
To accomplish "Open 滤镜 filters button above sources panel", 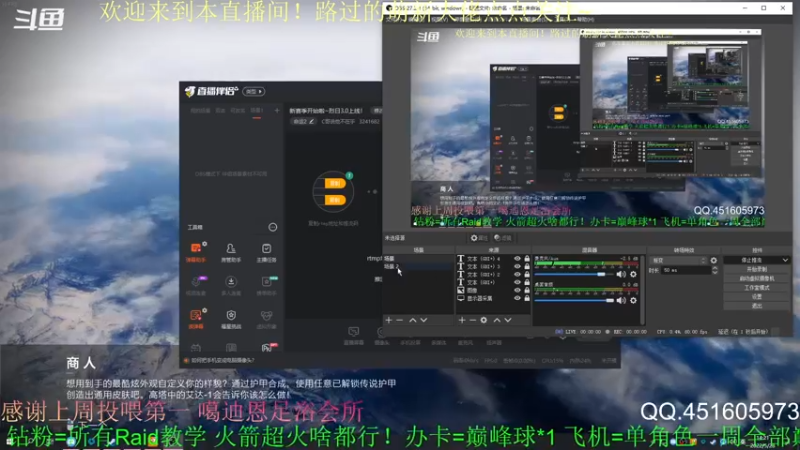I will (503, 238).
